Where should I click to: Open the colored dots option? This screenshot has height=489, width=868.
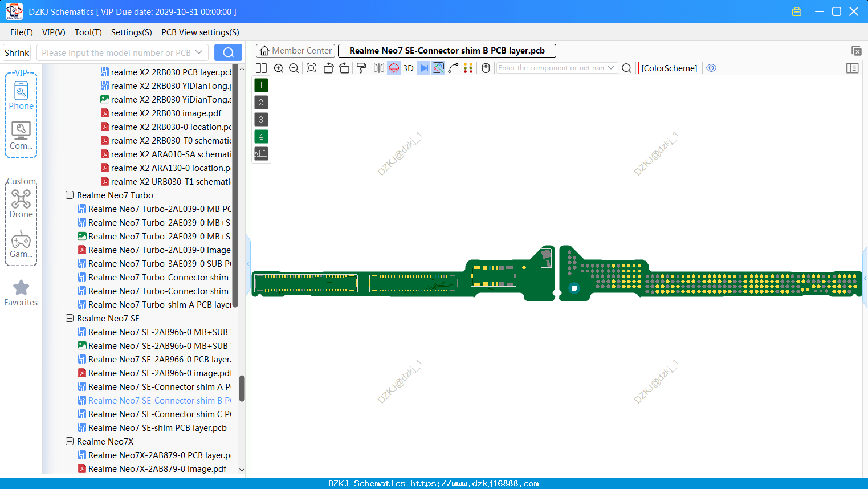tap(468, 68)
